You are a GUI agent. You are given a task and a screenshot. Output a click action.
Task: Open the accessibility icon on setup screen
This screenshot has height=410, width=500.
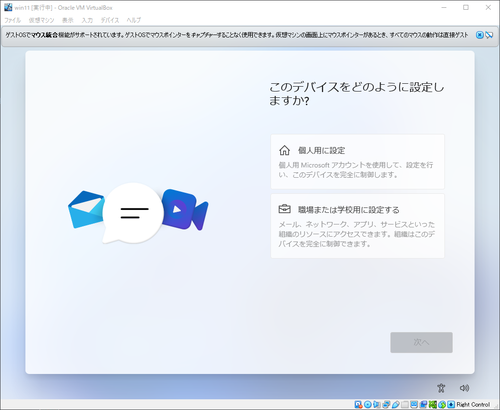[x=441, y=388]
